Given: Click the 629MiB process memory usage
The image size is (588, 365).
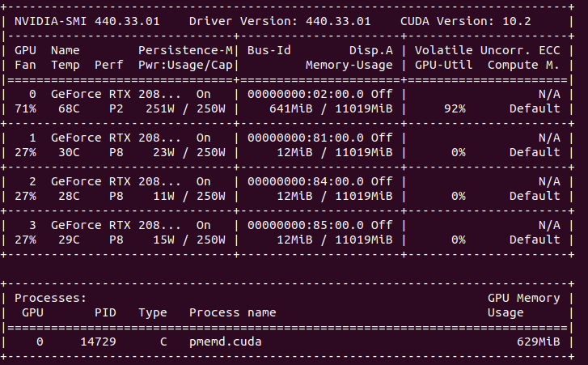Looking at the screenshot, I should click(x=538, y=342).
